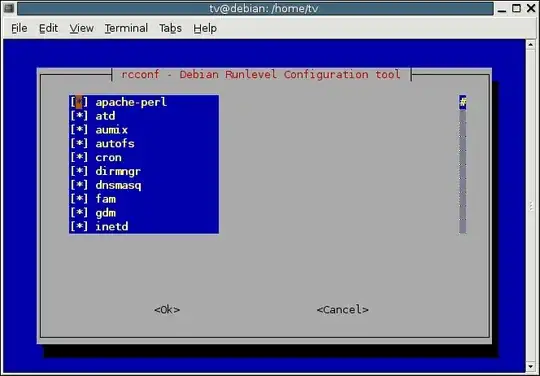The height and width of the screenshot is (376, 540).
Task: Disable the aumix service checkbox
Action: point(79,130)
